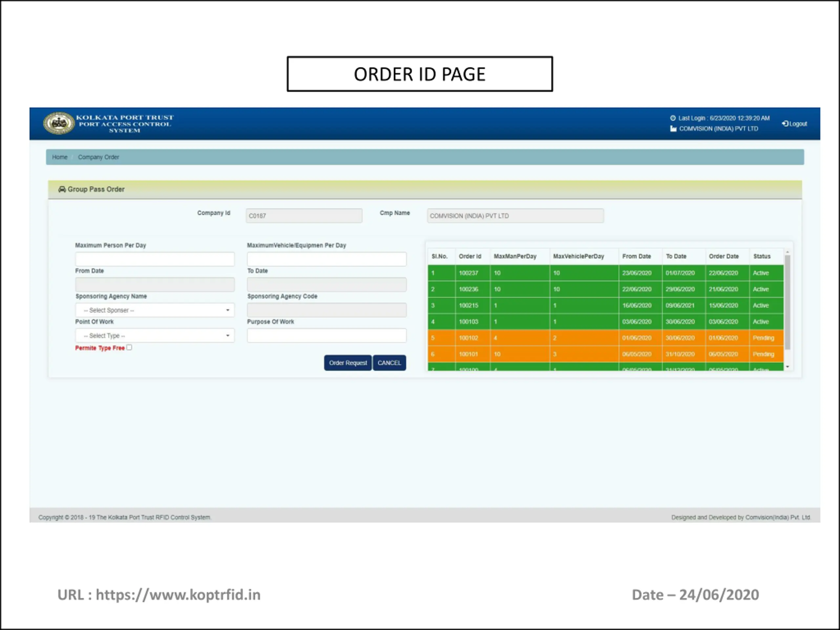Focus the Maximum Person Per Day field
840x630 pixels.
tap(155, 259)
